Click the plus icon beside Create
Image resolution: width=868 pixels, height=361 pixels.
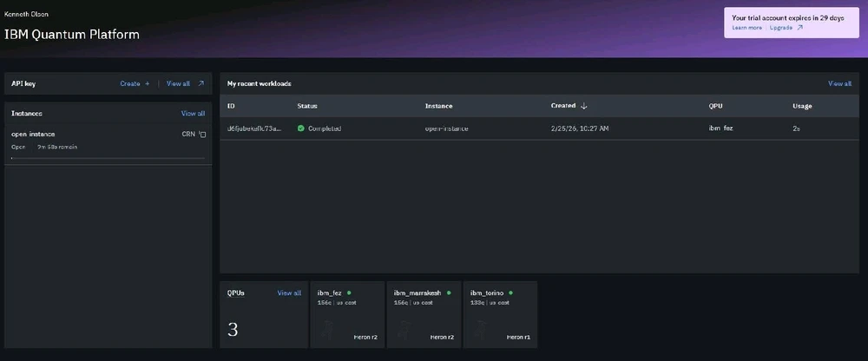148,84
